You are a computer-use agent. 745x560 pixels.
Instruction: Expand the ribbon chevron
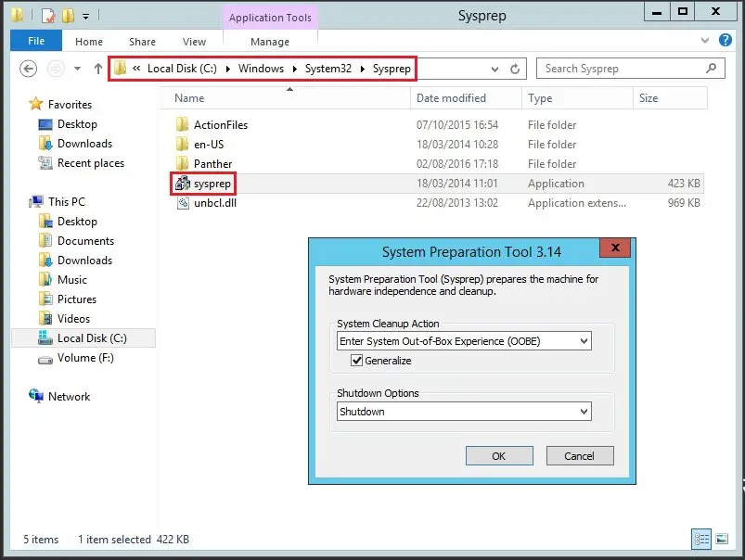click(x=705, y=41)
